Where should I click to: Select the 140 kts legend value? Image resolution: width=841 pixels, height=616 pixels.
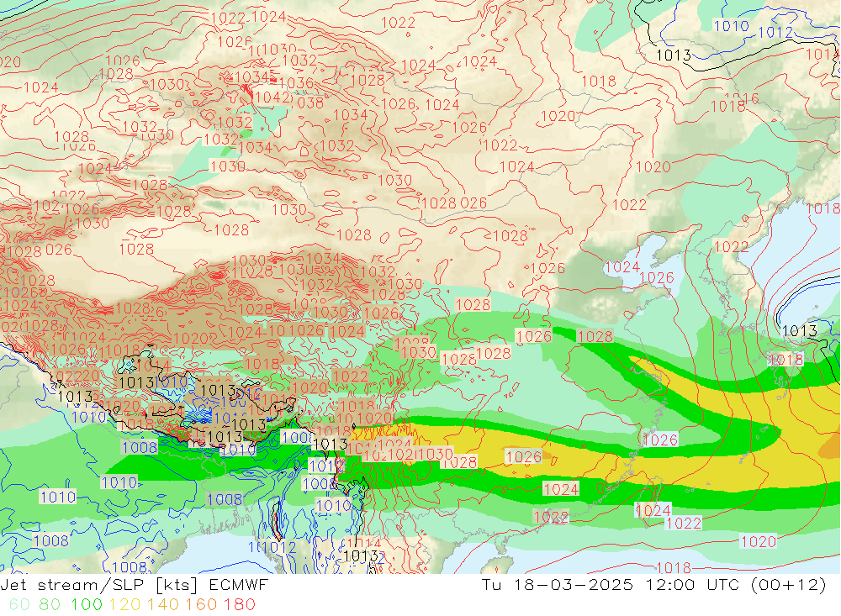[163, 605]
